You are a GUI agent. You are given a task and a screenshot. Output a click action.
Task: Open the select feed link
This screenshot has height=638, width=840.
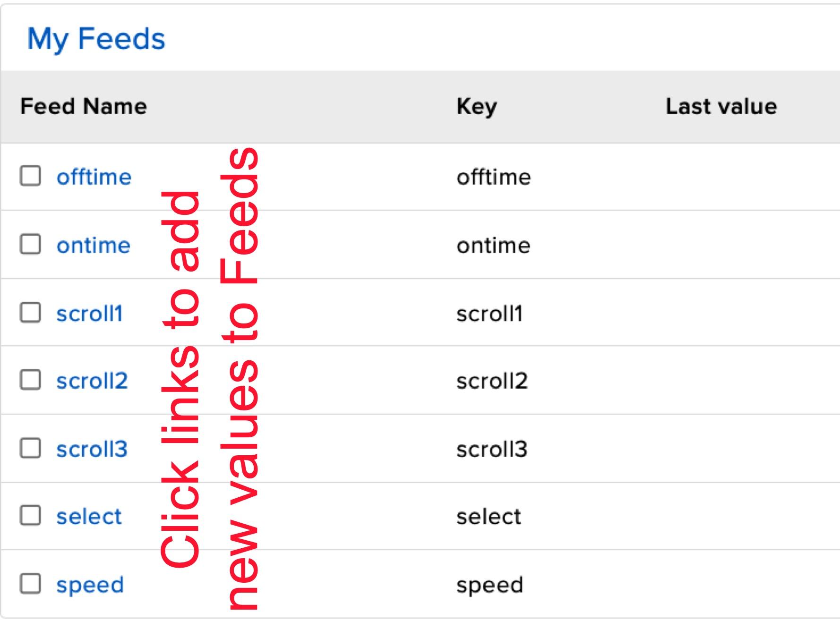tap(89, 517)
